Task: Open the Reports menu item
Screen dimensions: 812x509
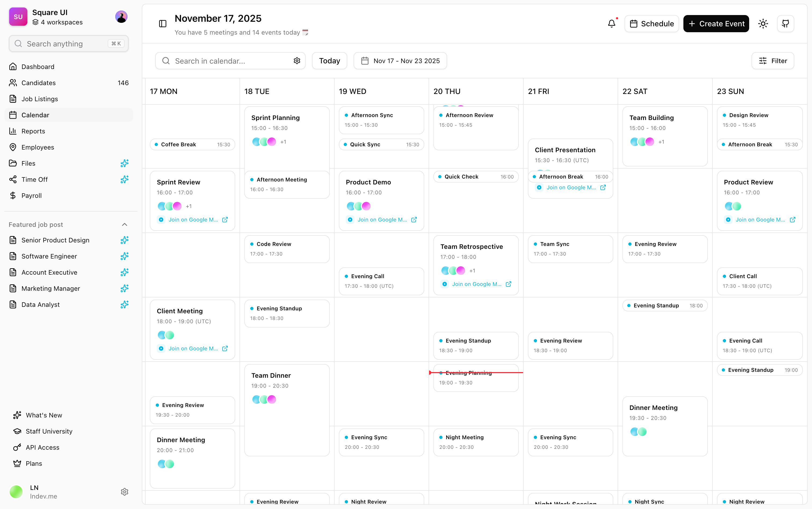Action: [33, 131]
